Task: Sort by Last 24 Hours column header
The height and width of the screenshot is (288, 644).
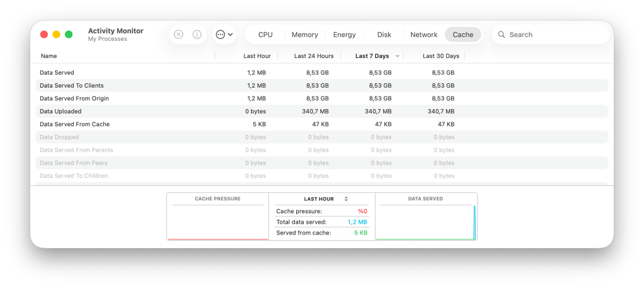Action: pos(313,56)
